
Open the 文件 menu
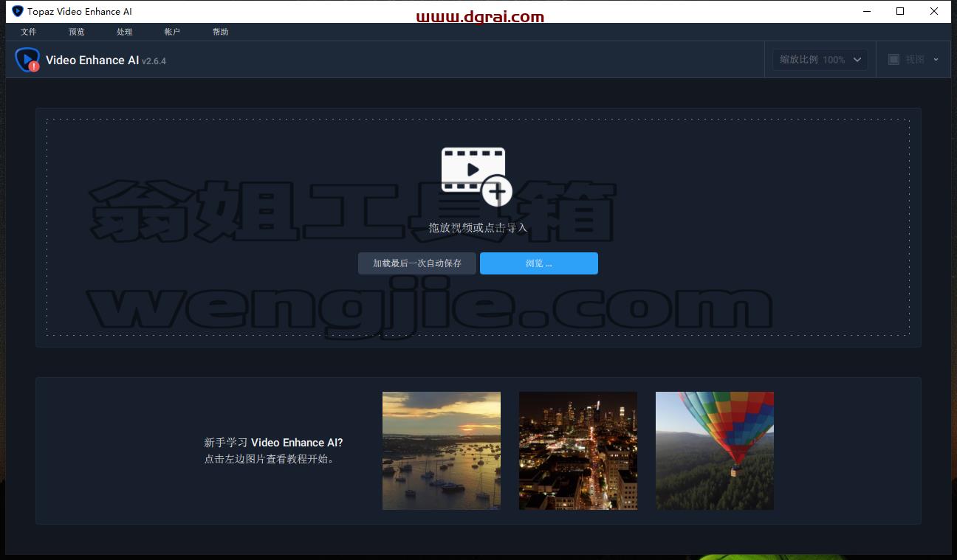(x=29, y=32)
